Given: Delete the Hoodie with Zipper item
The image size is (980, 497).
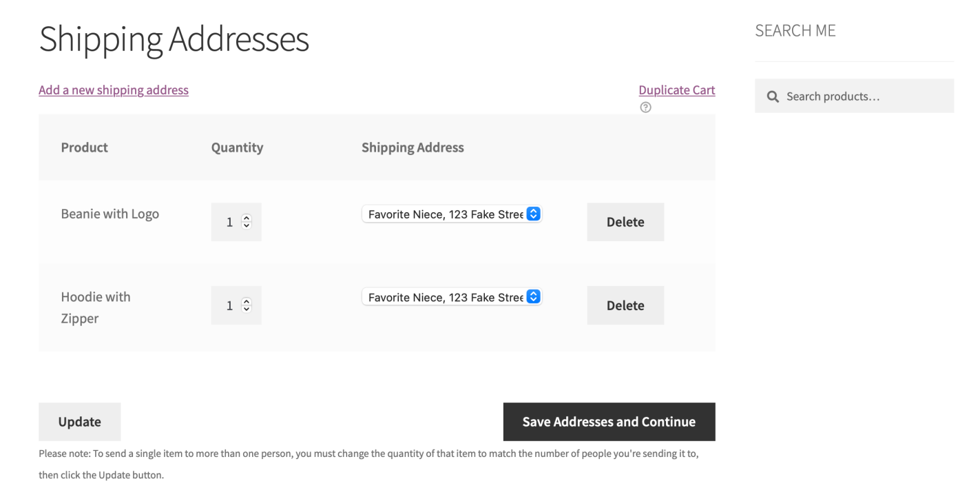Looking at the screenshot, I should tap(625, 305).
